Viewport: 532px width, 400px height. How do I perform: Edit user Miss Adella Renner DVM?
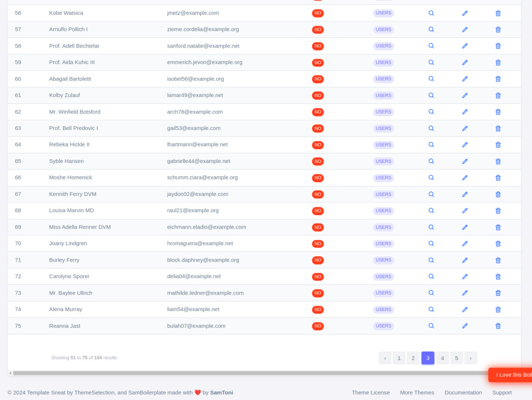(x=465, y=227)
